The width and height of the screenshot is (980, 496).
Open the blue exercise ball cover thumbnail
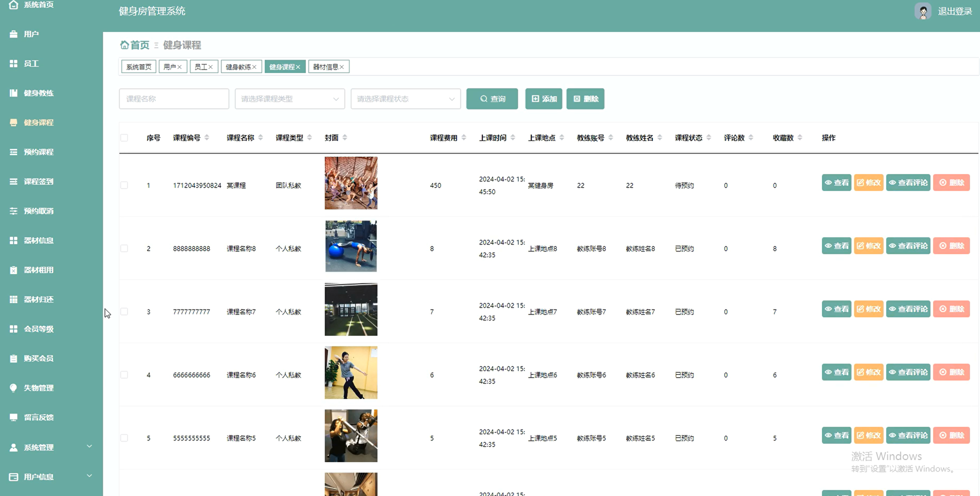pos(351,246)
